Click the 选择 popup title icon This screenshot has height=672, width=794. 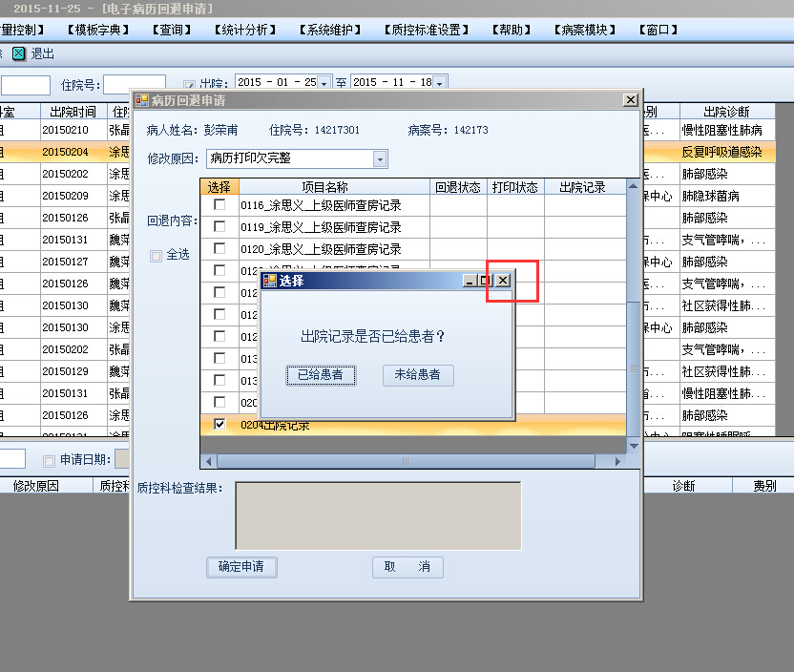point(270,281)
